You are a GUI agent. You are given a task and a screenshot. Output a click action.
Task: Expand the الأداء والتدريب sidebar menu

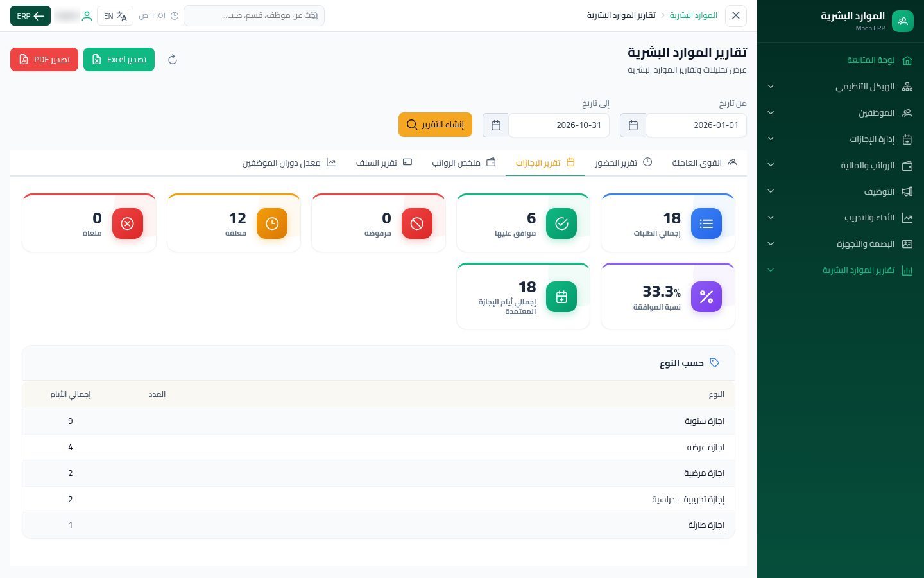tap(841, 218)
